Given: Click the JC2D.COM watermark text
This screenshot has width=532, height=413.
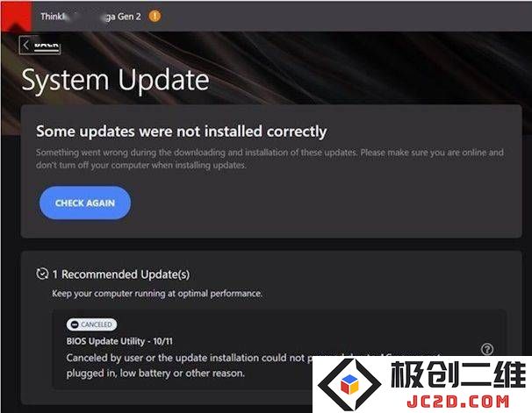Looking at the screenshot, I should click(458, 402).
